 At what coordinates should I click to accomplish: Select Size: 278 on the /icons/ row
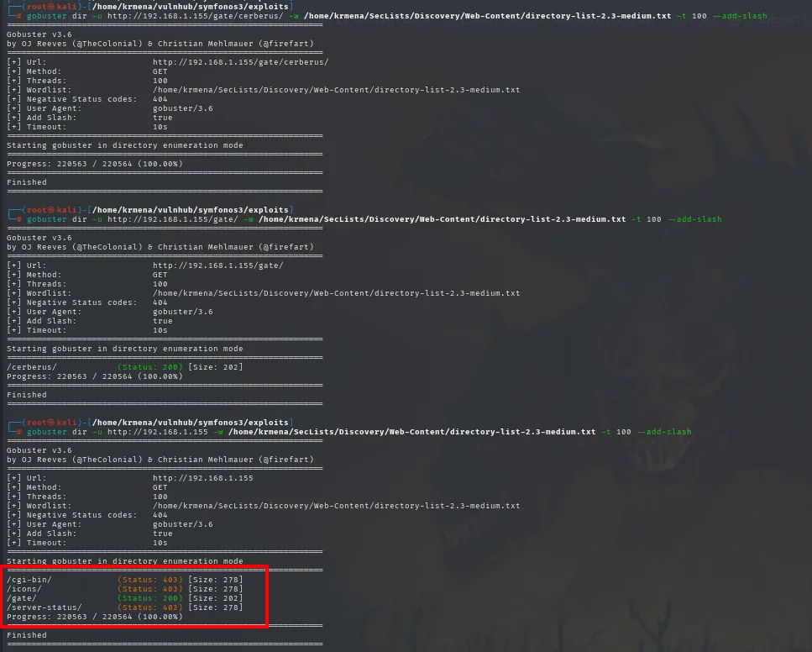[x=216, y=589]
